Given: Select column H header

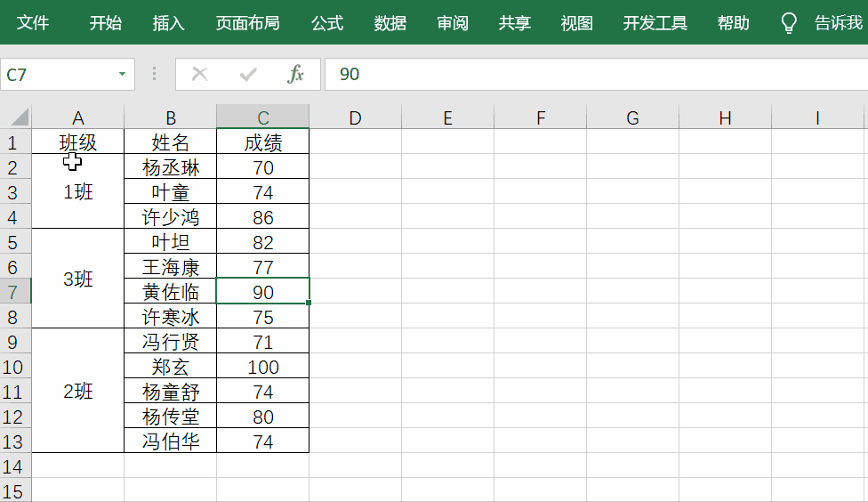Looking at the screenshot, I should (x=725, y=117).
